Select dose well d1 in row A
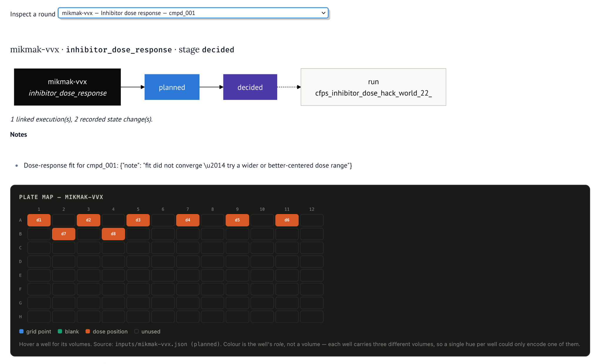602x364 pixels. click(39, 220)
